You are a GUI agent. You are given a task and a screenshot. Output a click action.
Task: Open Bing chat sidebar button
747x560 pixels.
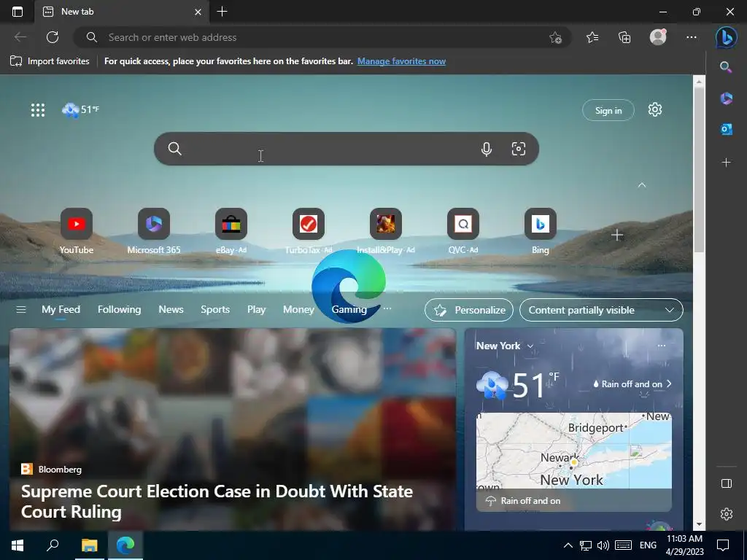tap(727, 37)
